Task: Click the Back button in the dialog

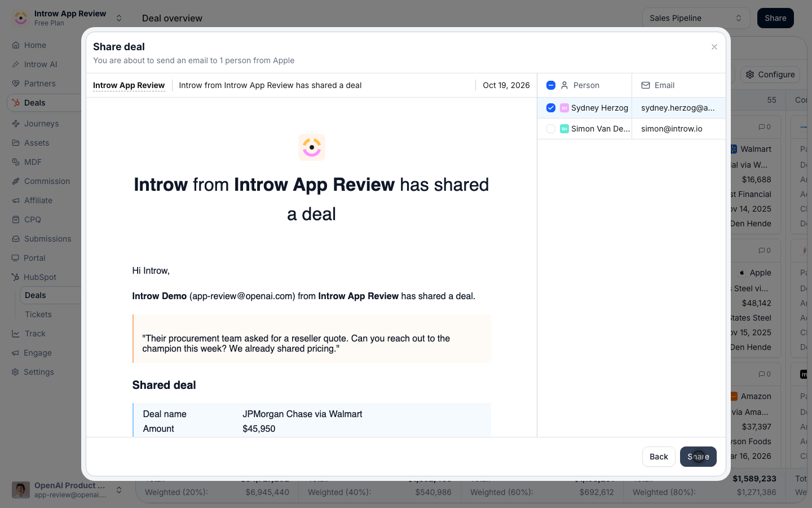Action: 659,457
